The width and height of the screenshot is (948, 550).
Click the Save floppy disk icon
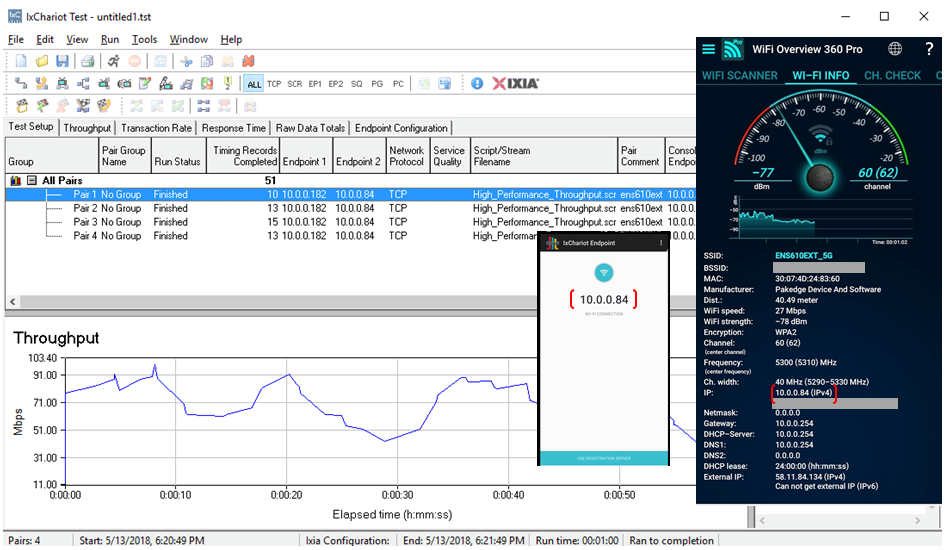(x=62, y=61)
